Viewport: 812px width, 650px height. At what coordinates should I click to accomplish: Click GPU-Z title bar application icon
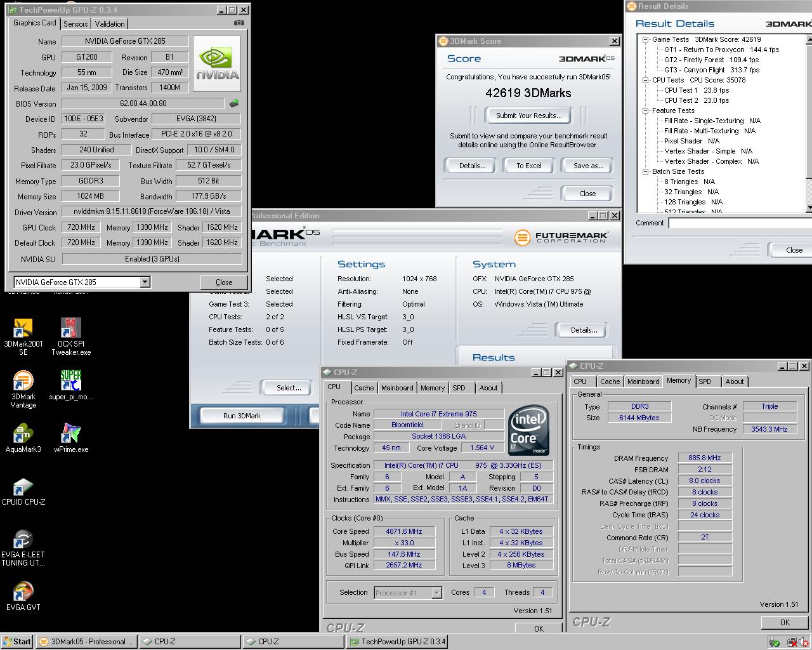click(x=12, y=10)
